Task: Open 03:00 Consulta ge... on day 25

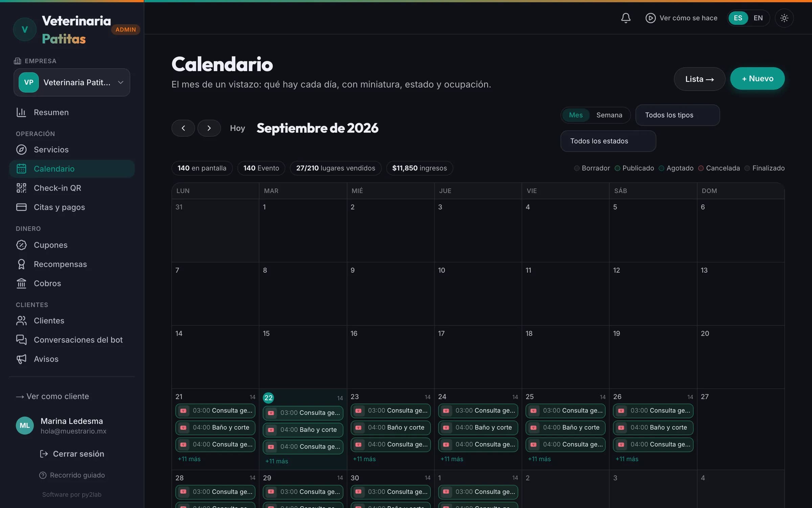Action: [x=565, y=410]
